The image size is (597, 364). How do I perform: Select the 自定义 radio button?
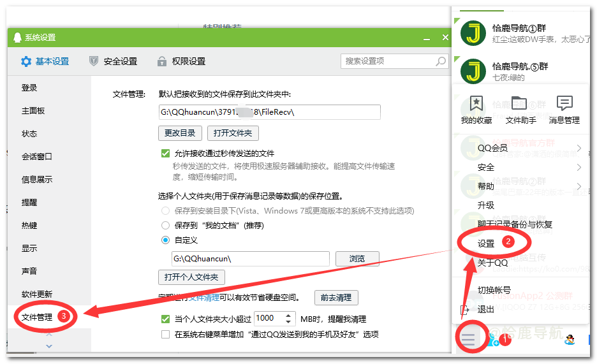165,240
